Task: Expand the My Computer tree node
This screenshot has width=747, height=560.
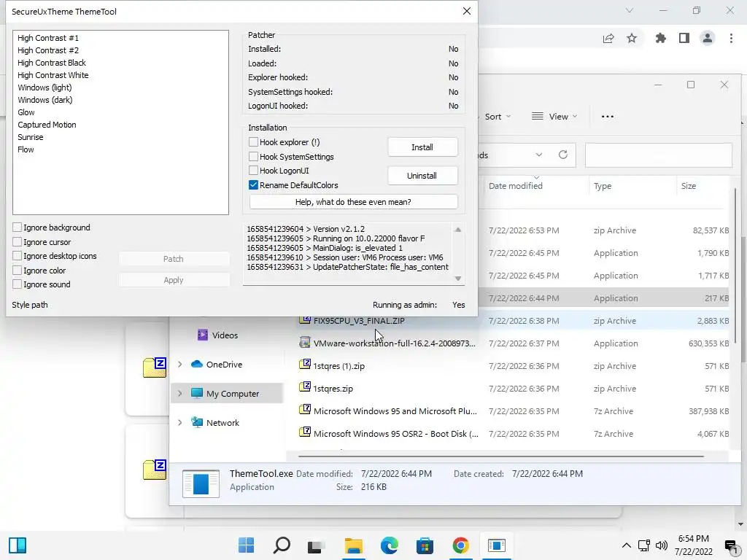Action: [180, 393]
